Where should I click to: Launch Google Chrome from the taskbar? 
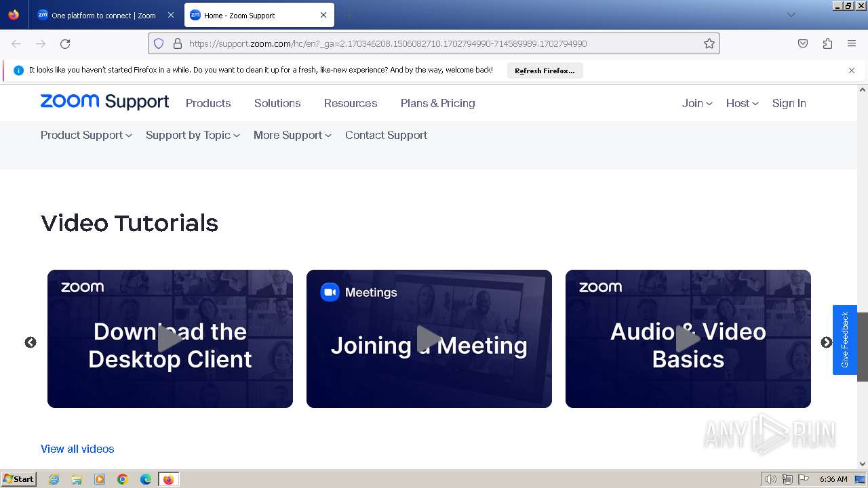(123, 479)
